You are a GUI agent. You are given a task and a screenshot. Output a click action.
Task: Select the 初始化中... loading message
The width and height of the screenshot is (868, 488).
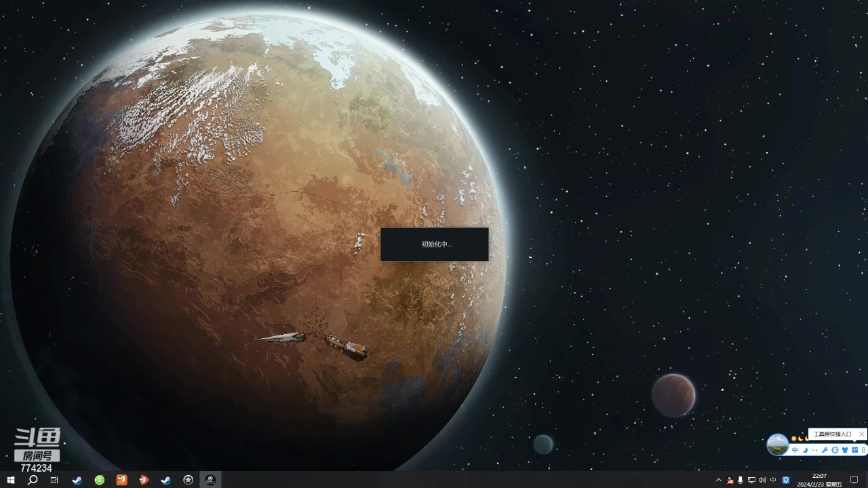click(437, 244)
